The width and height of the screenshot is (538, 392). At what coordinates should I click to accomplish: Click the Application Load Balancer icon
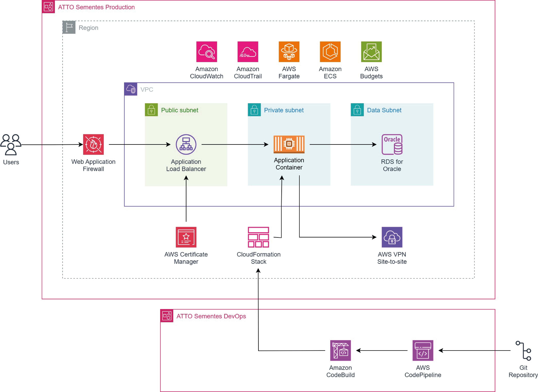[x=186, y=144]
